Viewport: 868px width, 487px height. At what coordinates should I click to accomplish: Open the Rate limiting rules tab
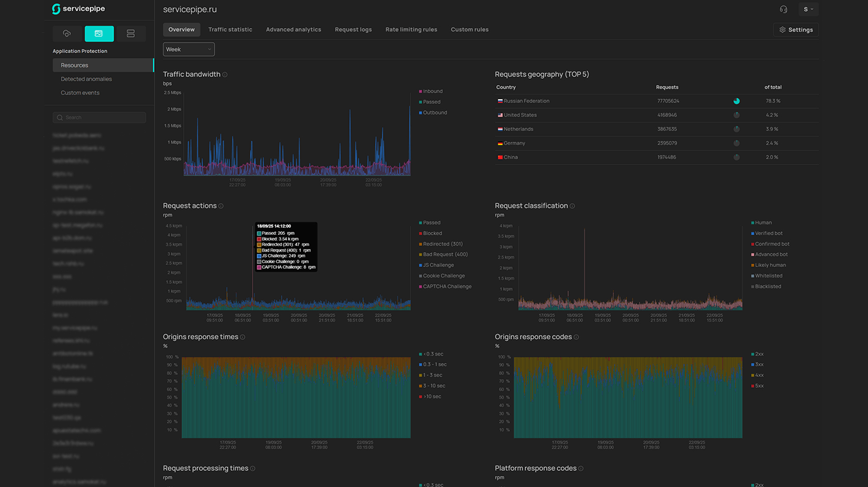click(411, 30)
